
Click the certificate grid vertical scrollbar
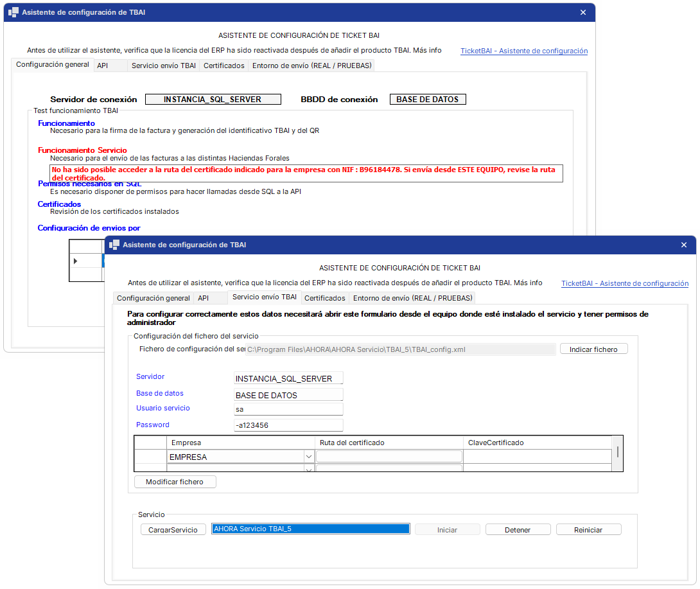617,453
